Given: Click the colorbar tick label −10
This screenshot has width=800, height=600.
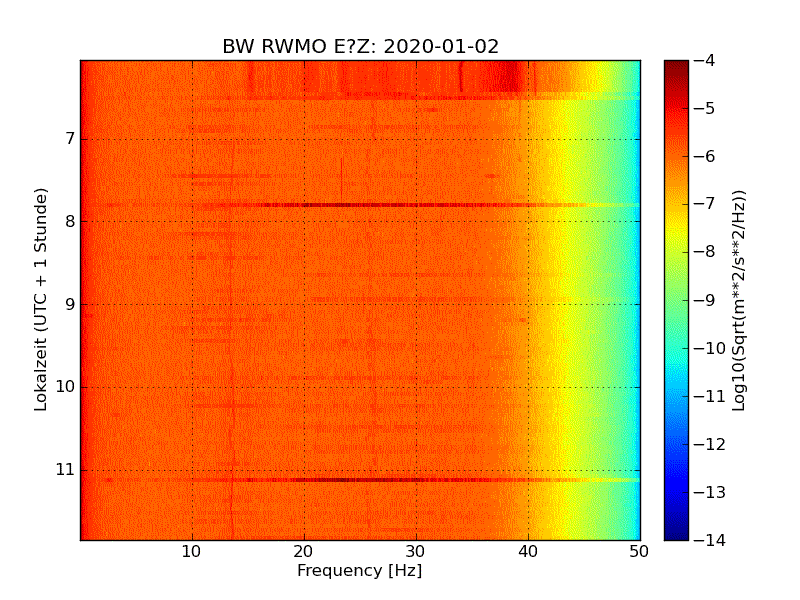Looking at the screenshot, I should point(710,348).
